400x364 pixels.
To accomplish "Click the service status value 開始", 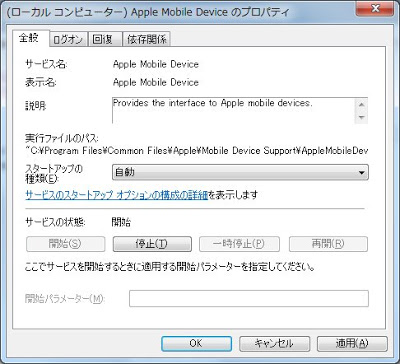I will click(x=121, y=223).
